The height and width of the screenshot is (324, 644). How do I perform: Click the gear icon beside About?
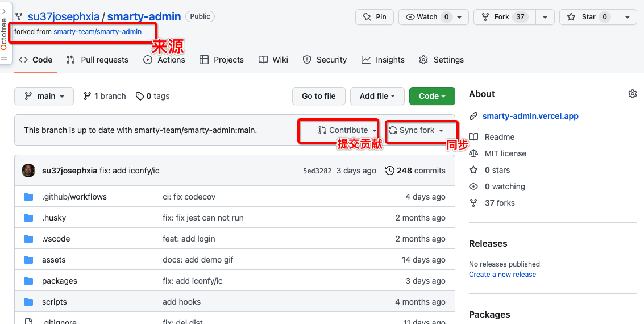pyautogui.click(x=632, y=94)
